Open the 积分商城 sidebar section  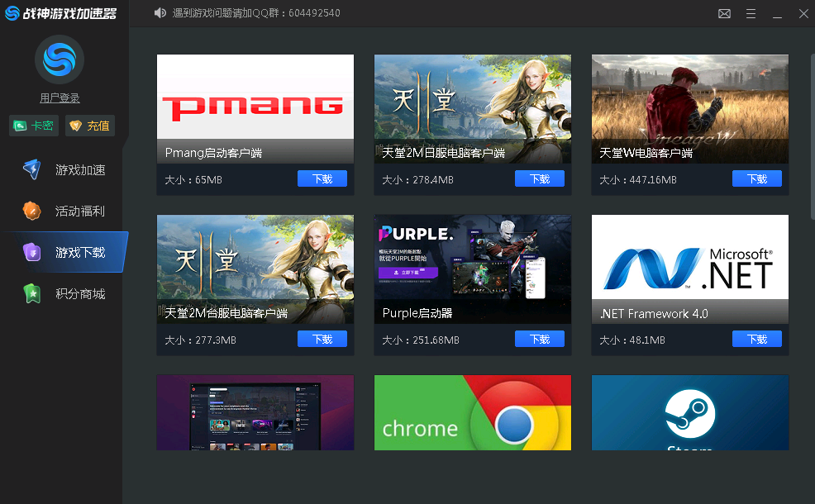pos(64,294)
